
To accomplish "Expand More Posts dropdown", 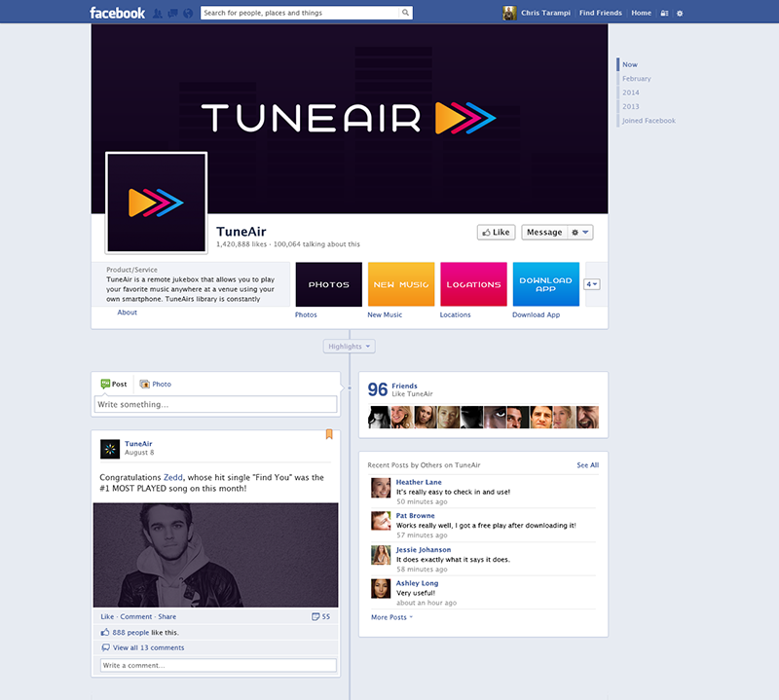I will (x=391, y=617).
